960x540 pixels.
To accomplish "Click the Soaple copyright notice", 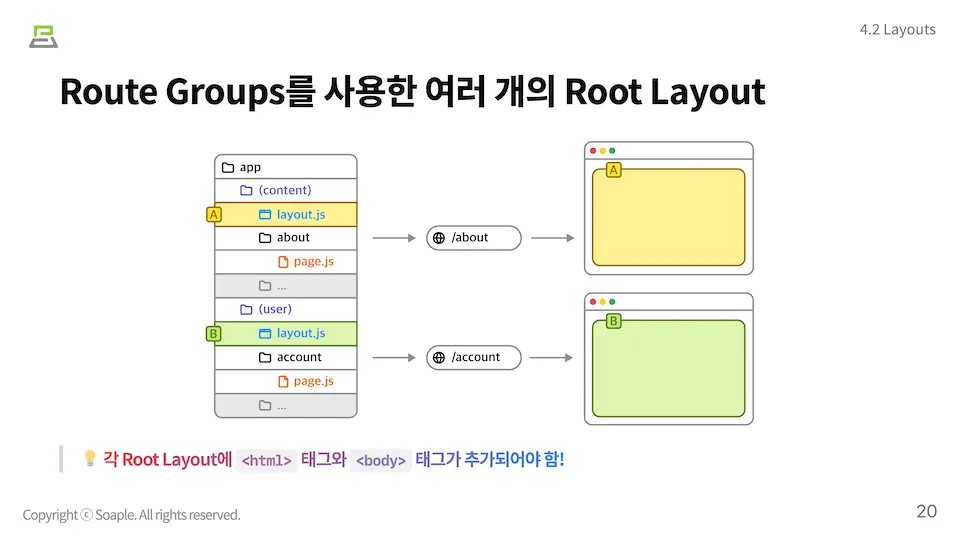I will [x=132, y=515].
